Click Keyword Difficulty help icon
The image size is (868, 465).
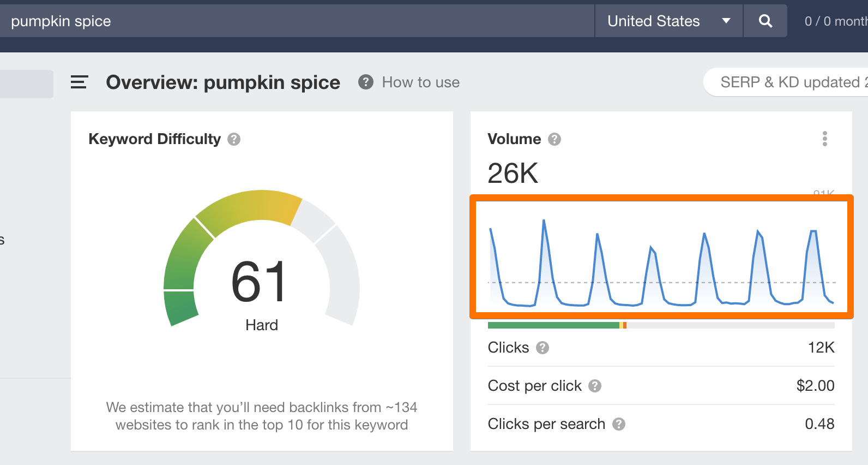tap(234, 139)
